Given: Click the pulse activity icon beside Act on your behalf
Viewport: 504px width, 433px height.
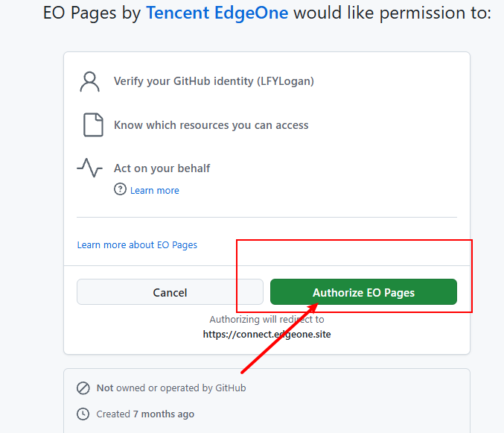Looking at the screenshot, I should click(89, 168).
